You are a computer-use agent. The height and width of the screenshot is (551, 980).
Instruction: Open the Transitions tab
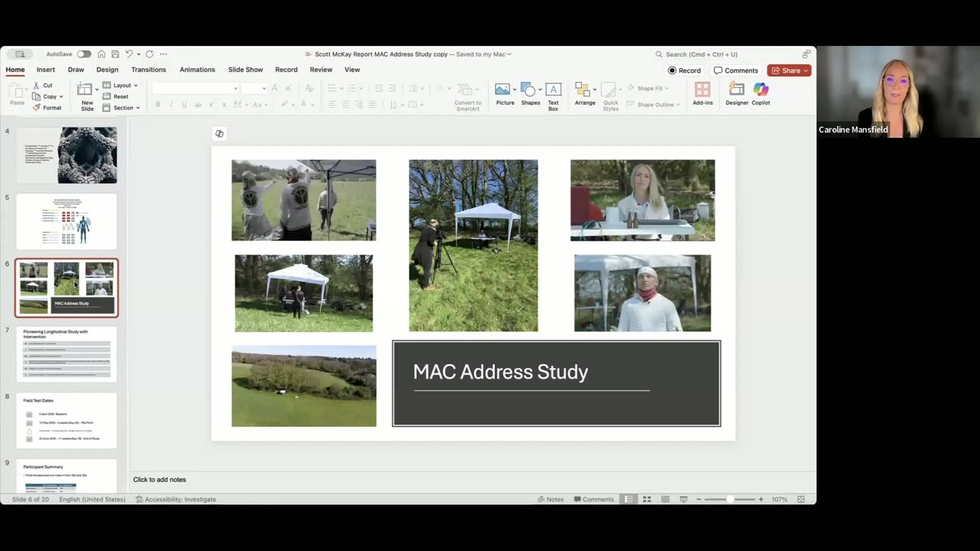(149, 70)
